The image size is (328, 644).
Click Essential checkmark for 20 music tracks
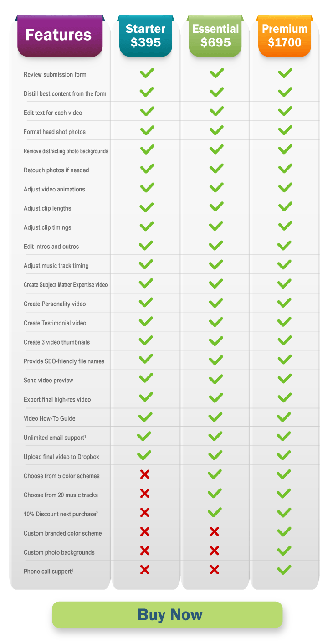coord(215,493)
